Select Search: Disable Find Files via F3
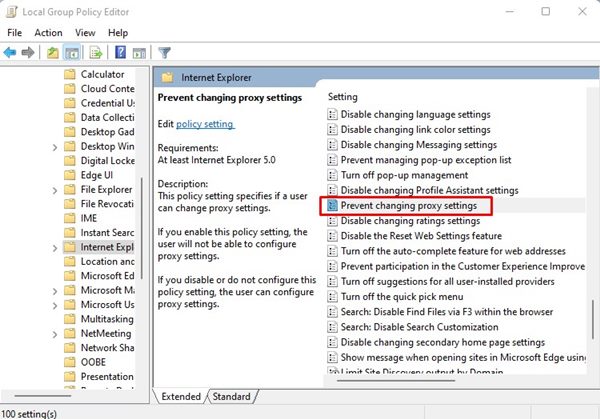600x419 pixels. (x=440, y=312)
